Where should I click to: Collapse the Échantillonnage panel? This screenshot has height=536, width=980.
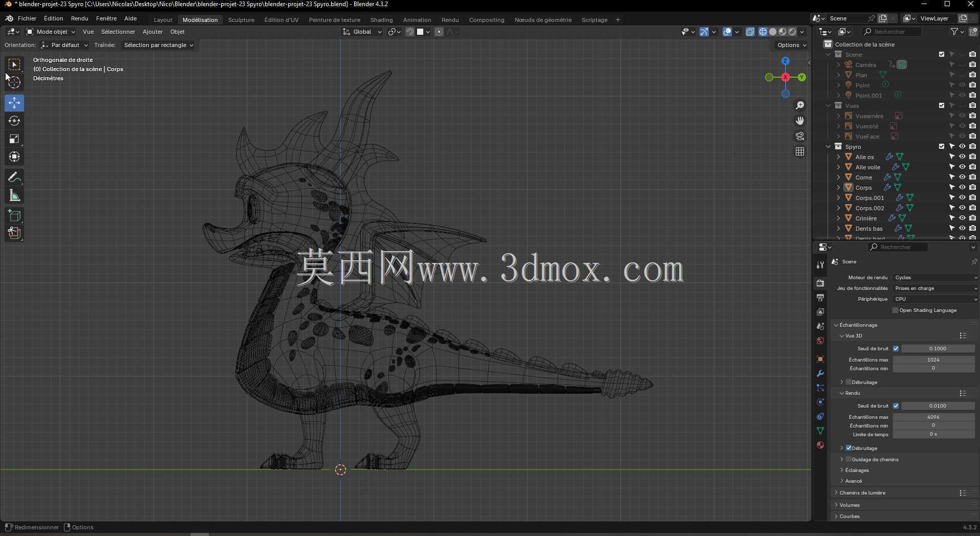point(836,325)
